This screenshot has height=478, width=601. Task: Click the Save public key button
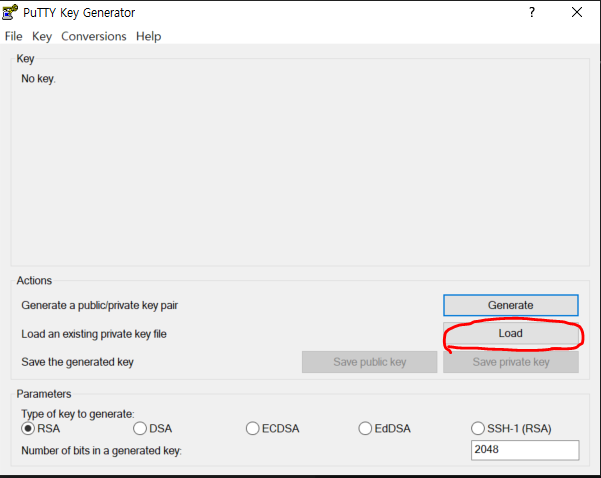pyautogui.click(x=369, y=362)
